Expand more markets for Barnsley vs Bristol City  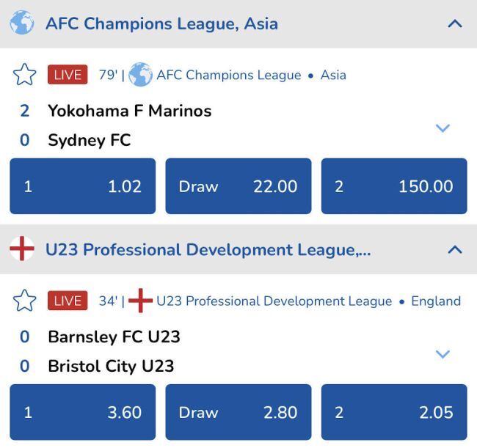442,354
